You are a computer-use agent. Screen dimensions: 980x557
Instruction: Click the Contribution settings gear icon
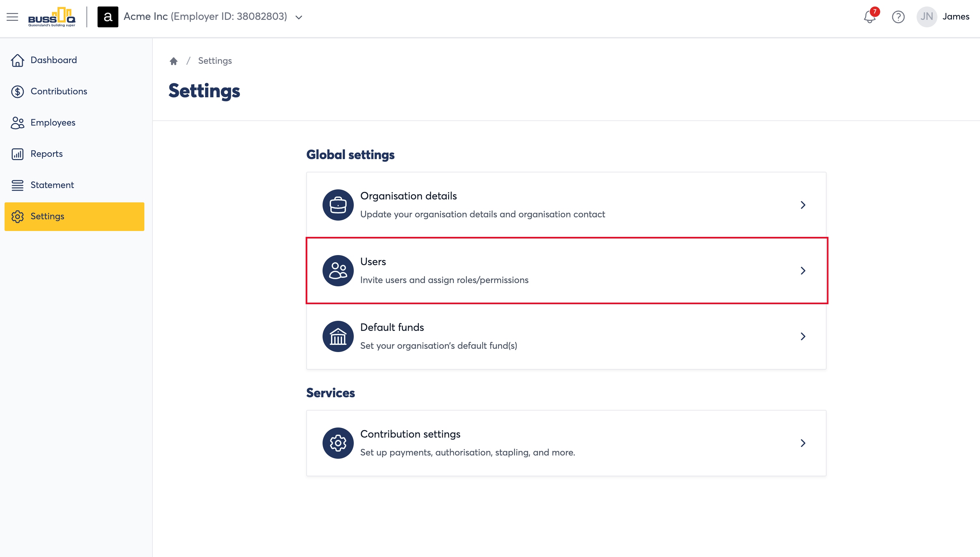pyautogui.click(x=338, y=443)
